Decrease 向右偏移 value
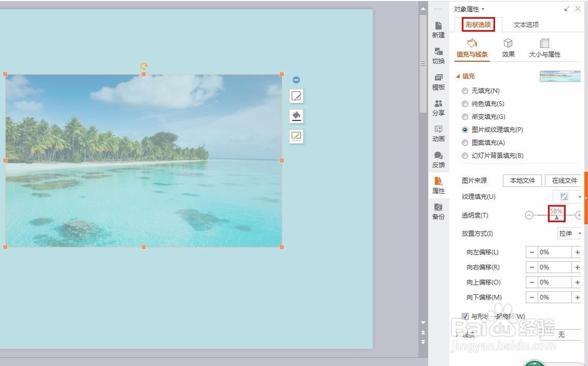Viewport: 588px width, 366px height. click(x=532, y=267)
